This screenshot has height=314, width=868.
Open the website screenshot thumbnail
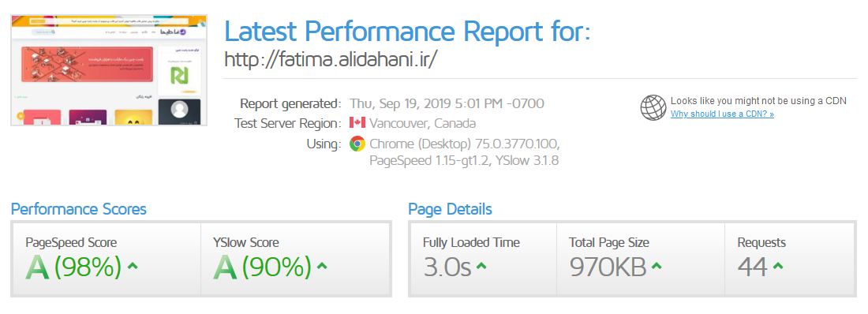click(x=109, y=70)
